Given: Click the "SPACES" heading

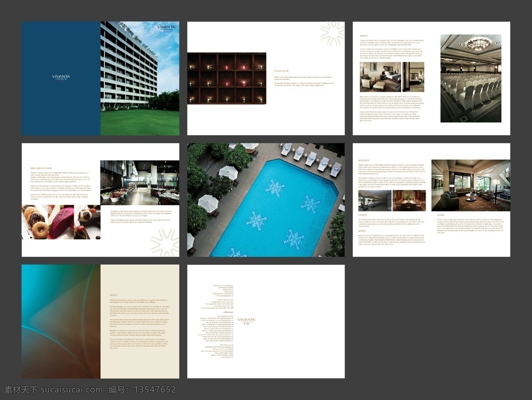Looking at the screenshot, I should point(364,36).
